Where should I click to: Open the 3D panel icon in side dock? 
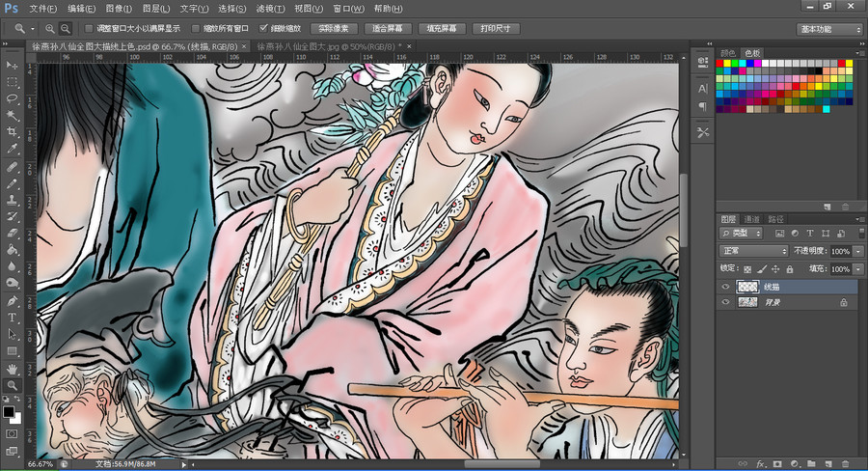(703, 61)
